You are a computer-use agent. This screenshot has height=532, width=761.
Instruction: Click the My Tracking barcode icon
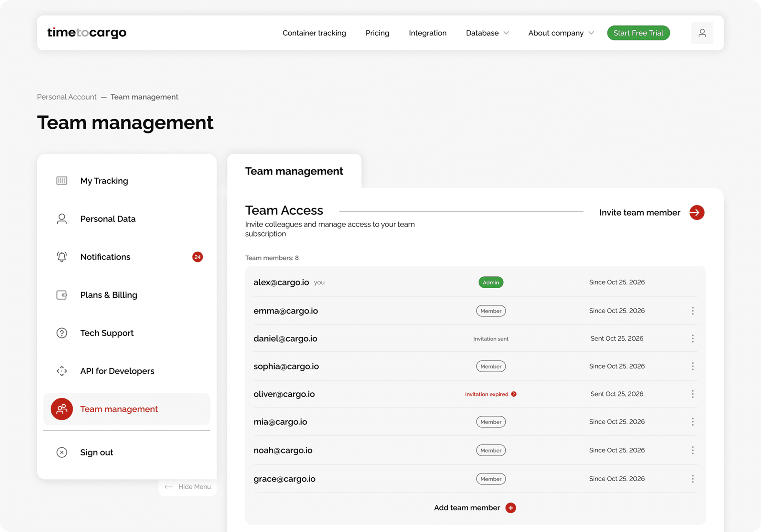[62, 181]
